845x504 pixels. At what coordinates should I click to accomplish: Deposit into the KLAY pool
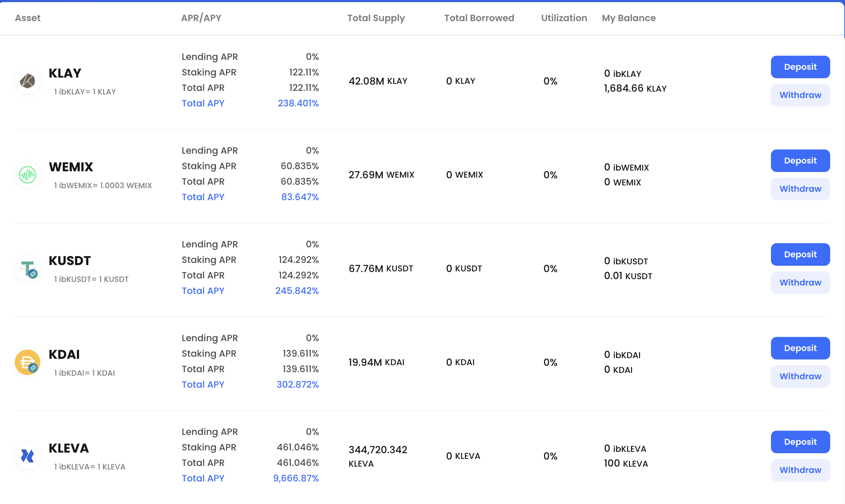pos(800,67)
